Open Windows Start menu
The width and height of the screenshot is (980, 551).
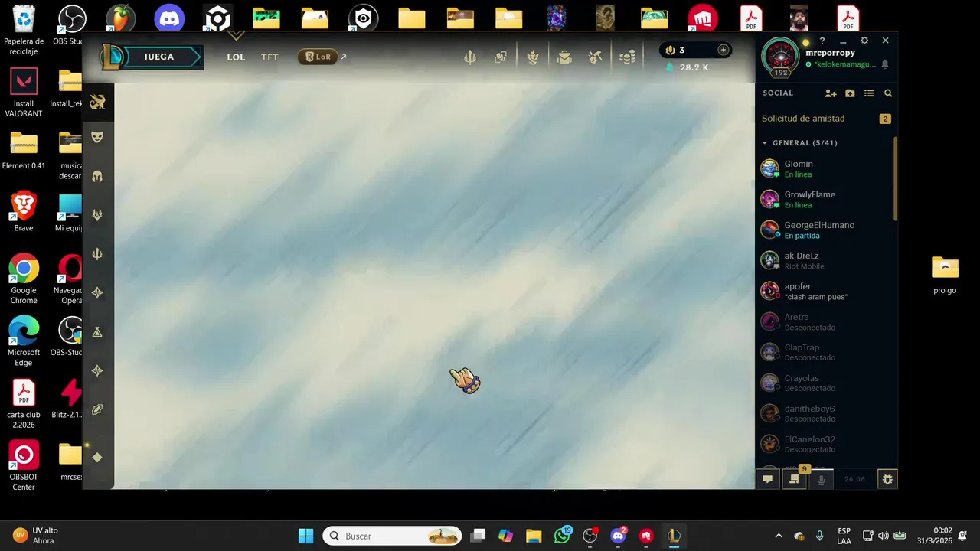(305, 536)
